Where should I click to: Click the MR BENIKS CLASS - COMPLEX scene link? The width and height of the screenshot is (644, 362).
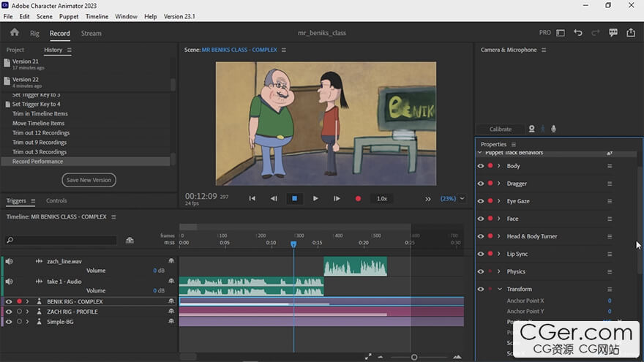(239, 50)
